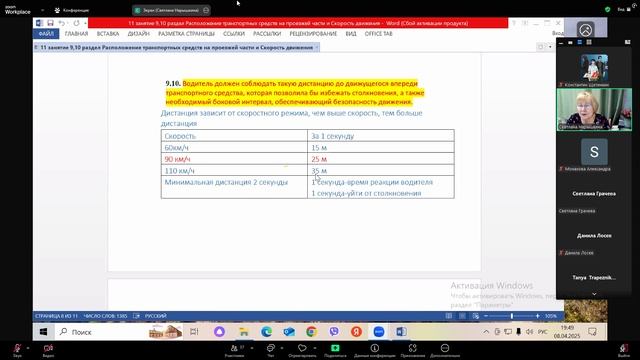
Task: Click the green encryption shield icon
Action: pyautogui.click(x=607, y=9)
